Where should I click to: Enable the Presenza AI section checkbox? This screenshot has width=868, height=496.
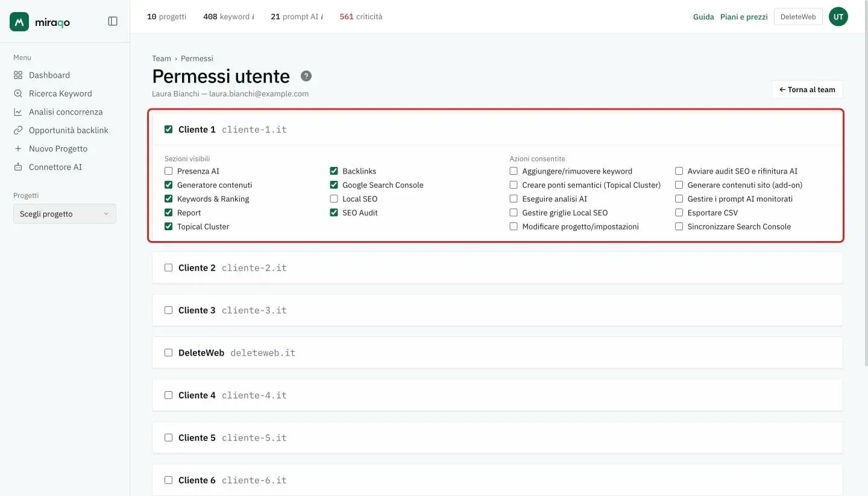[x=169, y=171]
